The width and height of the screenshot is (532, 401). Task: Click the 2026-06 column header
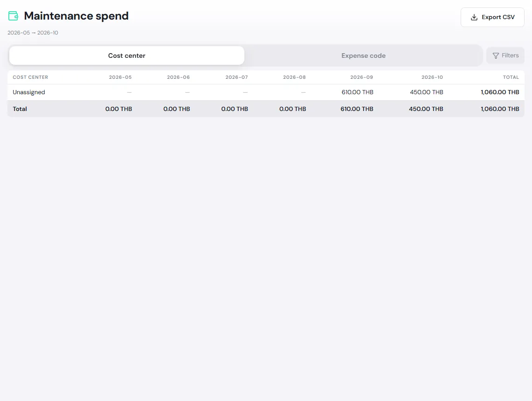pos(178,77)
